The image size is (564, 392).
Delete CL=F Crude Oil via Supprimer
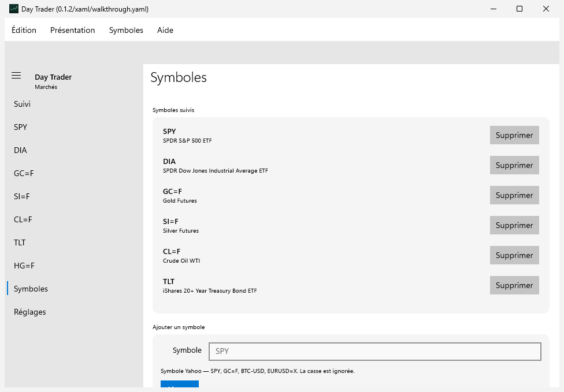(x=514, y=255)
